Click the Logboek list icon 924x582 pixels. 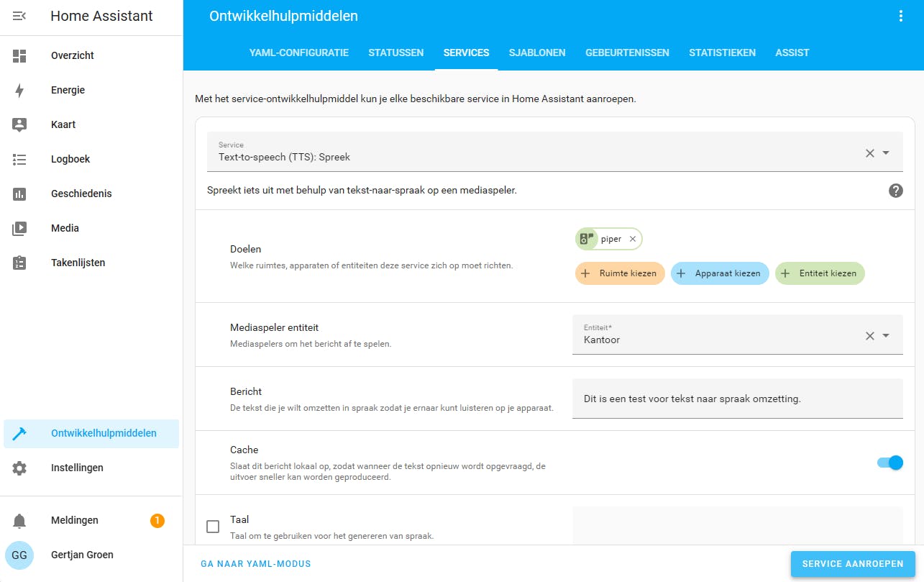coord(19,159)
